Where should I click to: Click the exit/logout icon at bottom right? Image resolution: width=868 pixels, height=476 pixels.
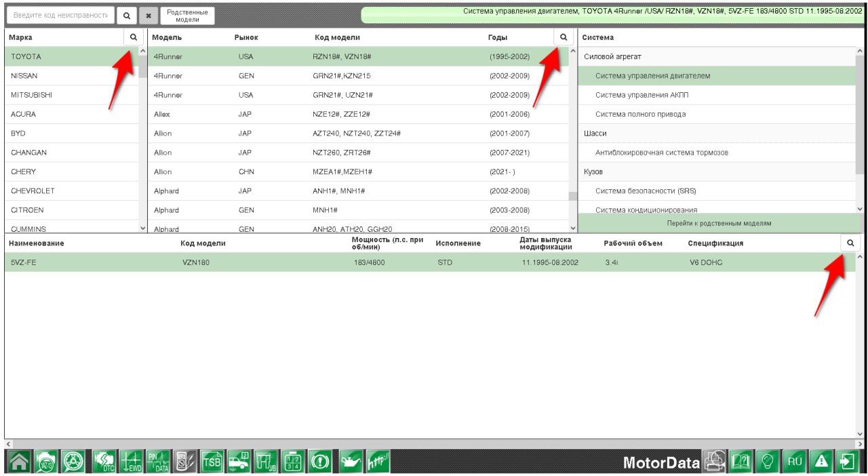tap(847, 462)
